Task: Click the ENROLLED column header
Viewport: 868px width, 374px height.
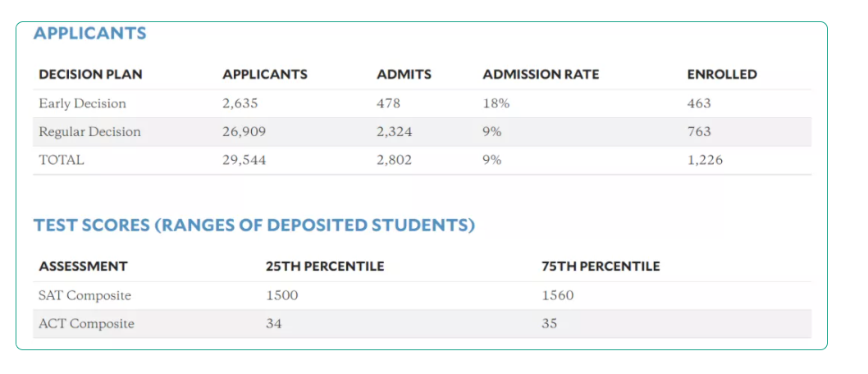Action: [x=723, y=74]
